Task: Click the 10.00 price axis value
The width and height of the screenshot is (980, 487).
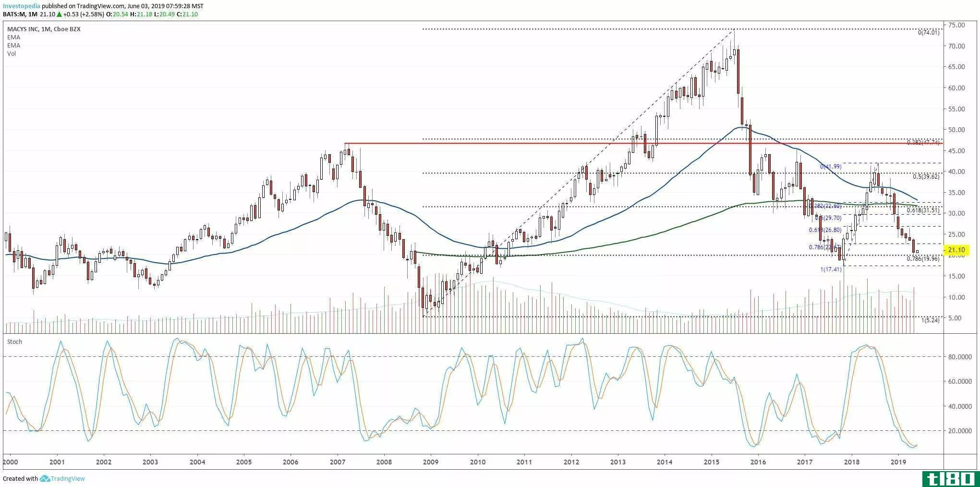Action: 956,297
